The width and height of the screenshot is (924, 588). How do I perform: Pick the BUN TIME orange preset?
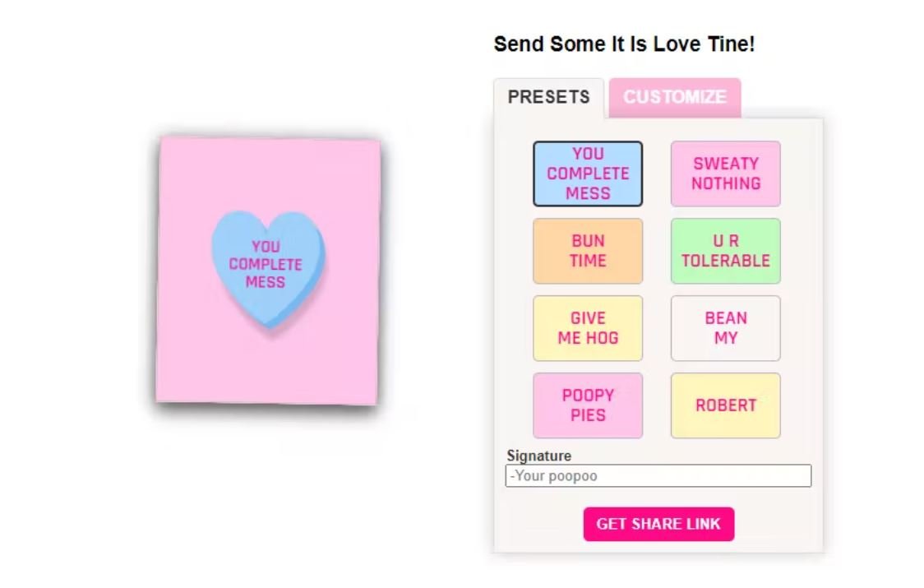588,251
